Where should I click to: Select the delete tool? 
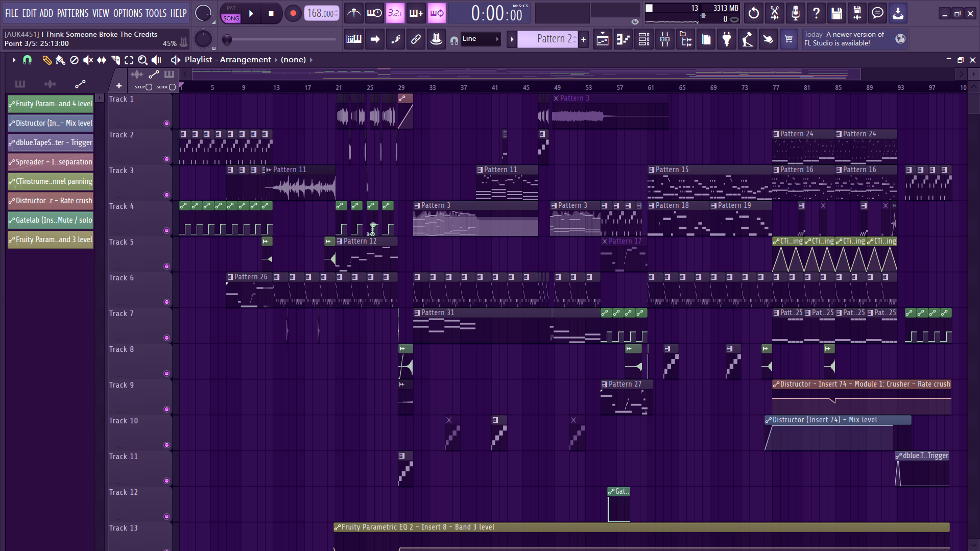[74, 60]
